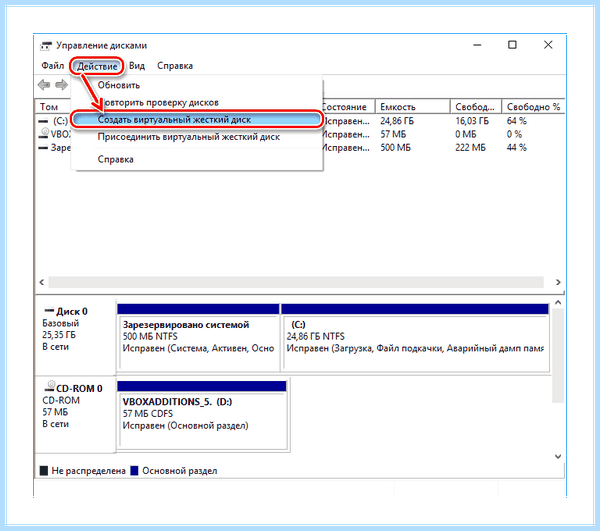Click the Disk Management title bar icon

tap(46, 46)
